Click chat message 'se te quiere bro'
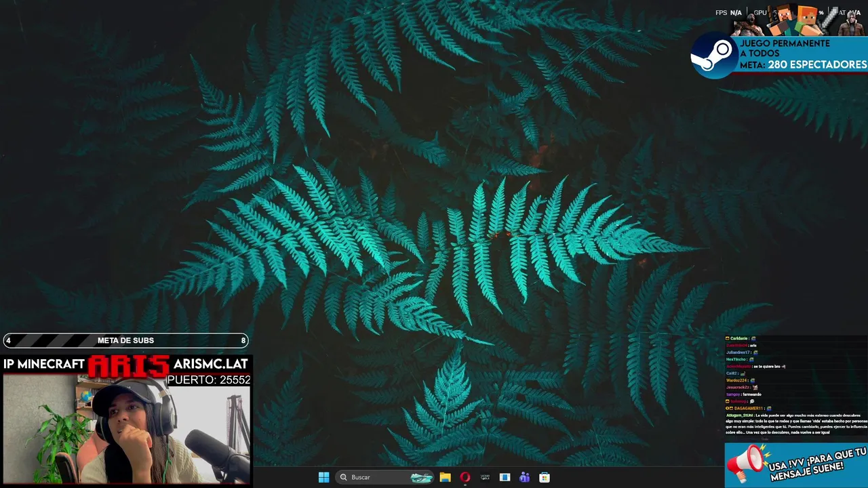The image size is (868, 488). (767, 367)
